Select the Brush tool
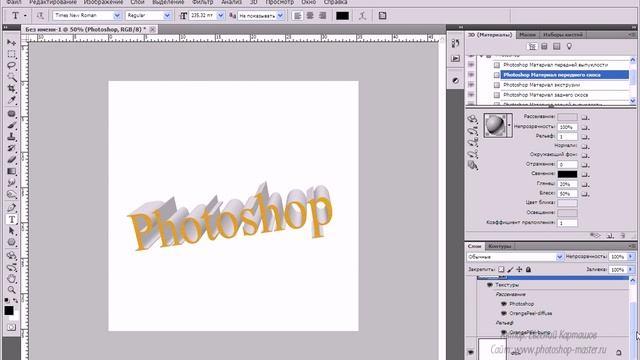This screenshot has height=360, width=640. [x=11, y=125]
